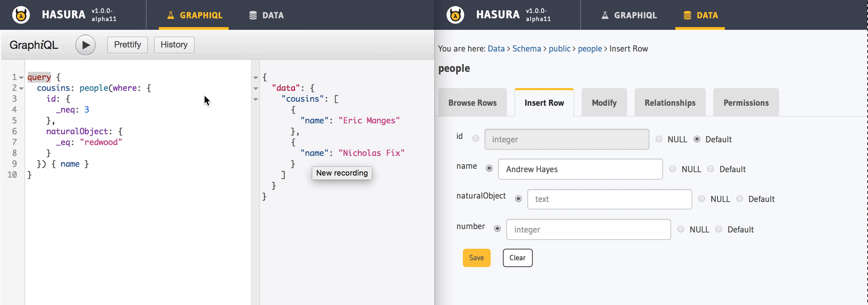Collapse the cousins block on line 2
This screenshot has height=305, width=868.
pos(21,88)
